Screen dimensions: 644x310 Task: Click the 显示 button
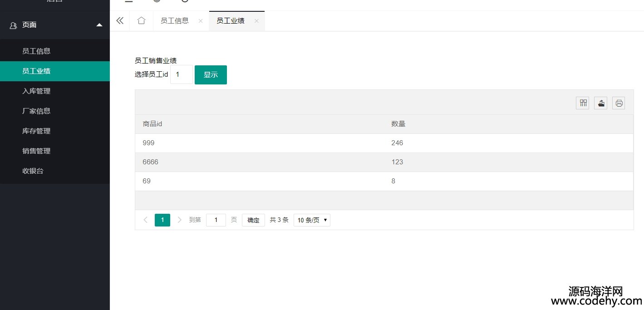pyautogui.click(x=211, y=75)
